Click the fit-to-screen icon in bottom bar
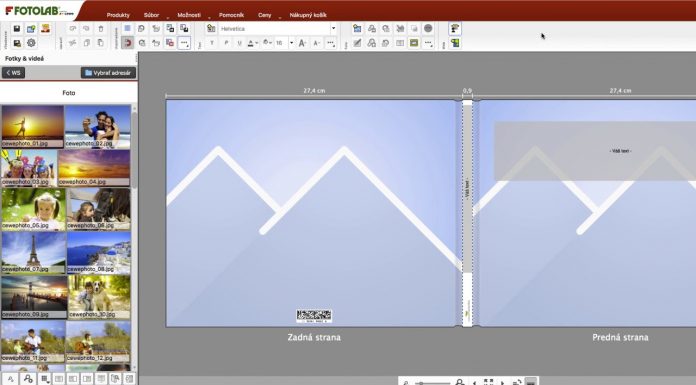 click(488, 382)
